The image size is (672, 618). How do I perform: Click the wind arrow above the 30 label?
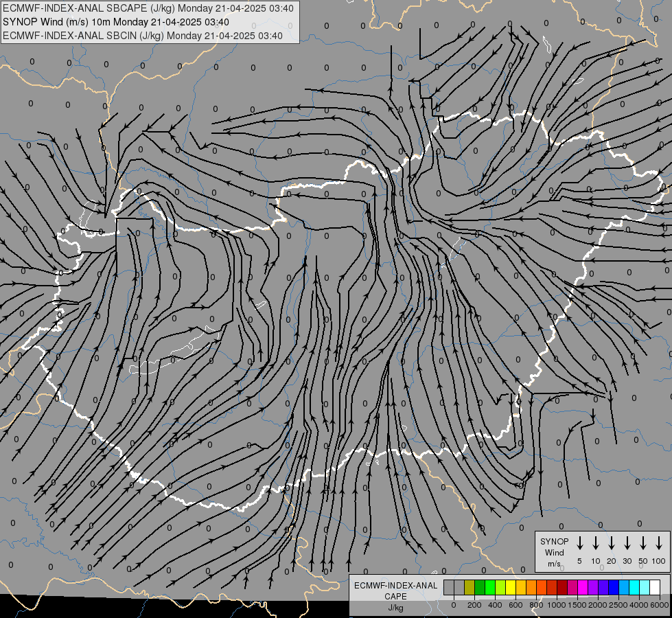627,543
